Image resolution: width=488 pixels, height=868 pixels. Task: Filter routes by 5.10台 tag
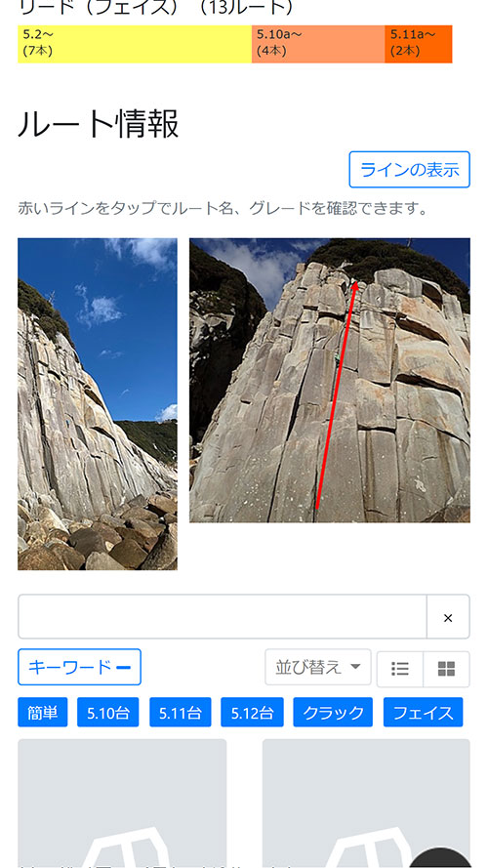point(108,713)
